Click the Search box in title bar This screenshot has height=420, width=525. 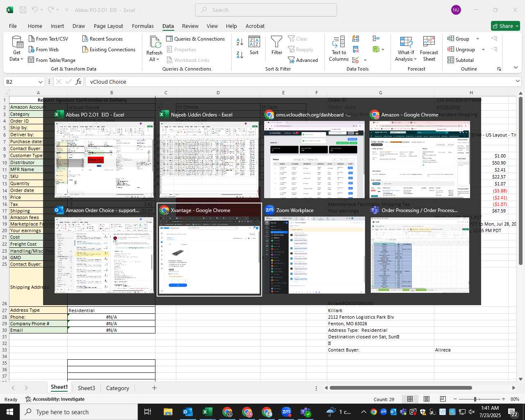pyautogui.click(x=266, y=10)
